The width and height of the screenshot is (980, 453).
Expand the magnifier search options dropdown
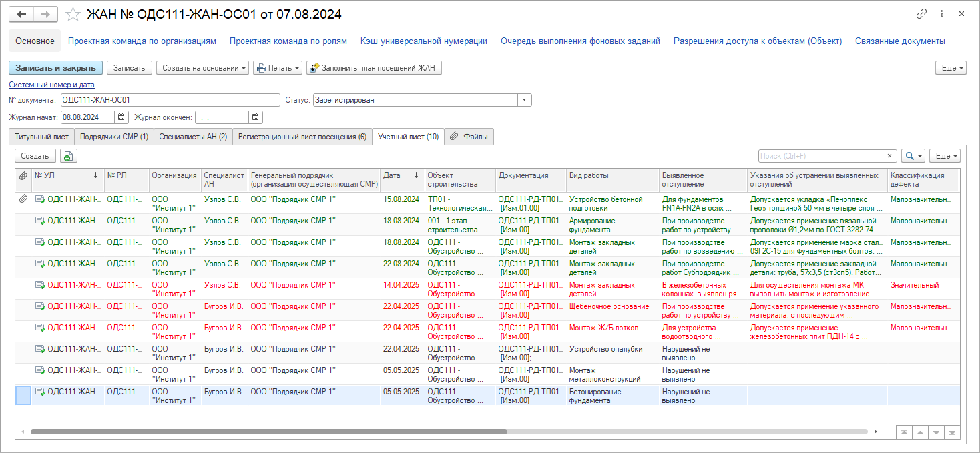pyautogui.click(x=913, y=156)
